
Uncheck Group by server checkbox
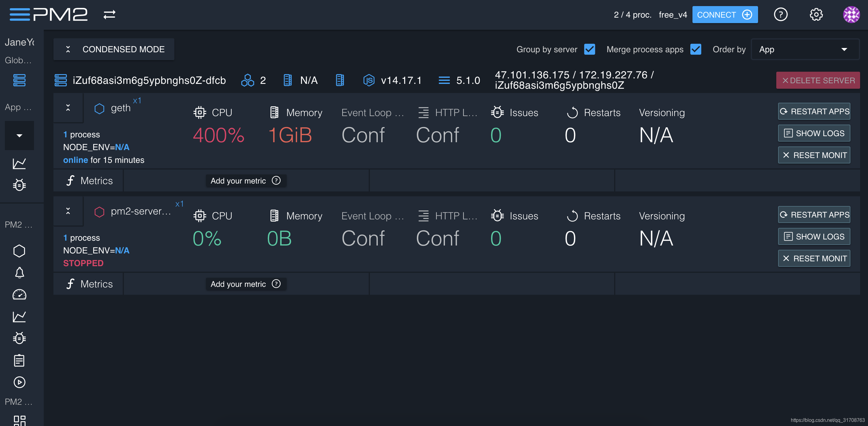589,49
